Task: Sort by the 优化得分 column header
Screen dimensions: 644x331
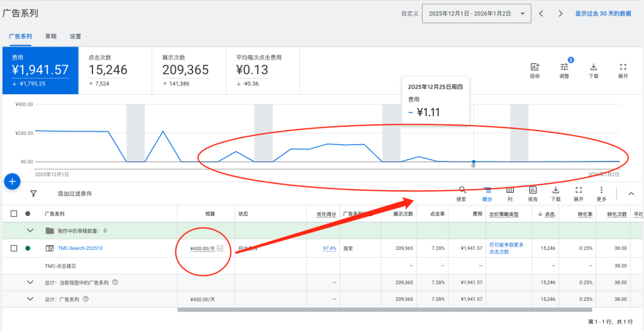Action: pyautogui.click(x=326, y=214)
